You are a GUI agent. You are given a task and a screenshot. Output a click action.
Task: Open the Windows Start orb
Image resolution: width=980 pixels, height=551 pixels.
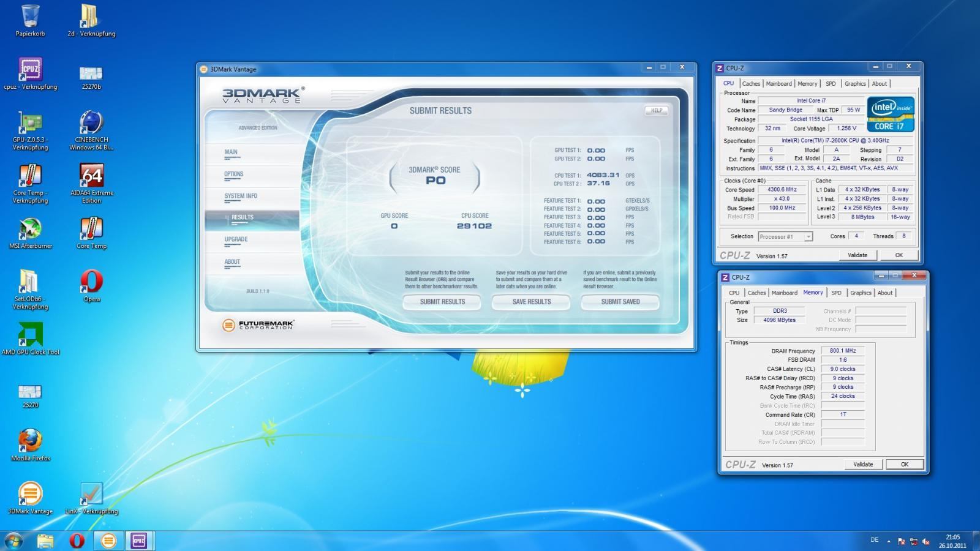(13, 541)
